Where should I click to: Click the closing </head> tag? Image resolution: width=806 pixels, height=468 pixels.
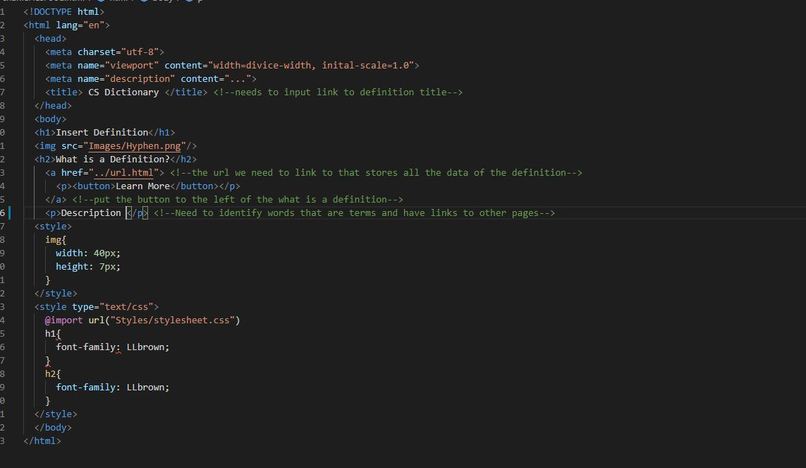pyautogui.click(x=53, y=105)
